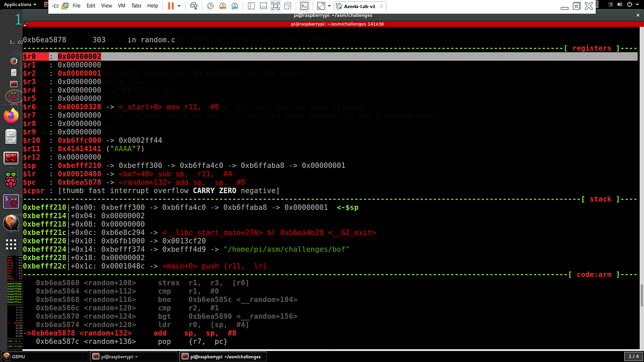Screen dimensions: 644x362
Task: Toggle full screen mode for the VM
Action: 275,5
